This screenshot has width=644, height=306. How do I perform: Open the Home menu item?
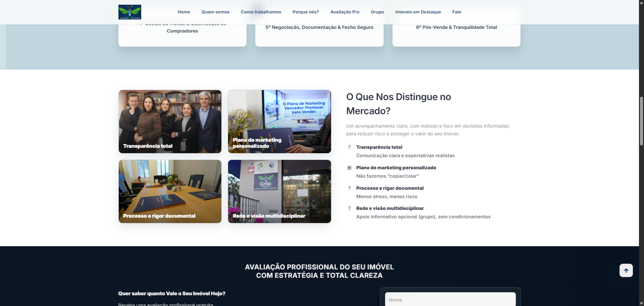coord(184,12)
